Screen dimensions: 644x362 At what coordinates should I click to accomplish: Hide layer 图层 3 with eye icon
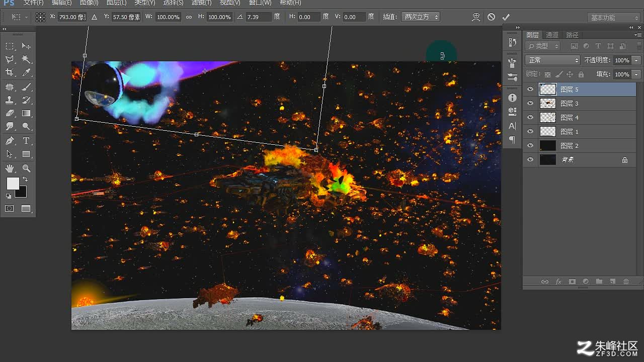click(530, 104)
